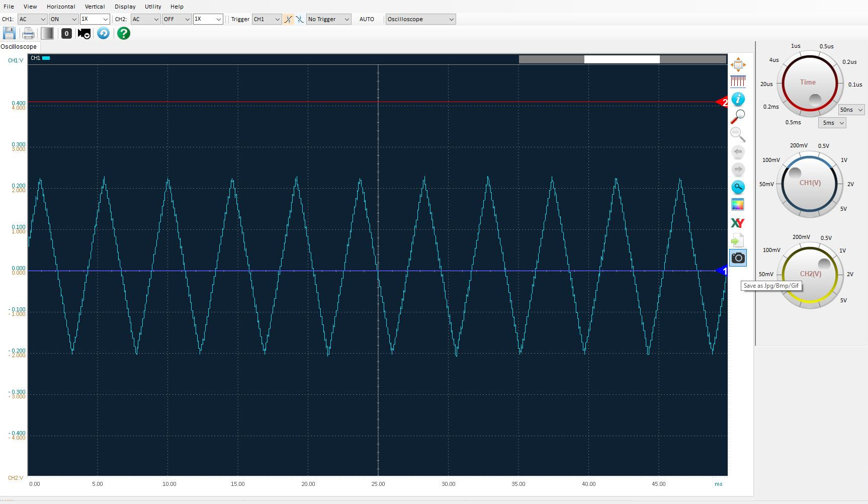This screenshot has height=504, width=868.
Task: Click the blue round search icon
Action: 738,187
